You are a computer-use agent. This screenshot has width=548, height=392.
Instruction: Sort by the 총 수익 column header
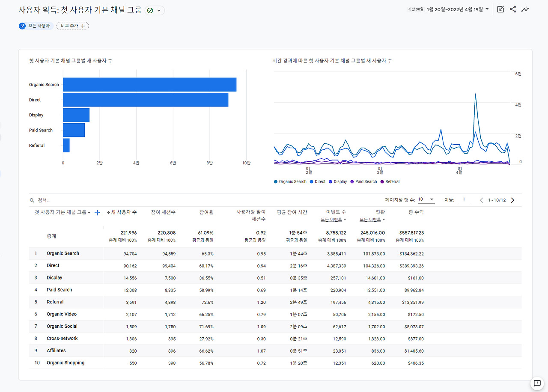(x=415, y=212)
